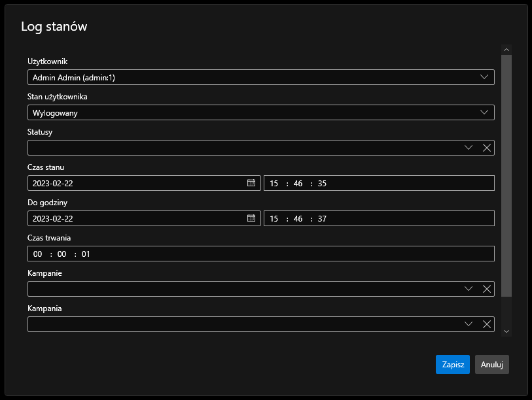
Task: Select the hours field in Czas stanu
Action: click(x=274, y=184)
